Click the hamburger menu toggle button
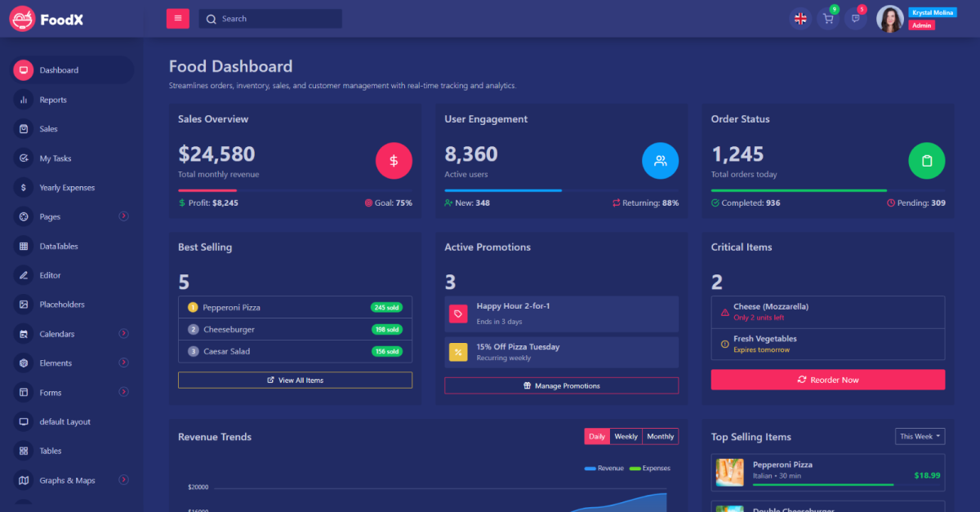This screenshot has width=980, height=512. [177, 19]
